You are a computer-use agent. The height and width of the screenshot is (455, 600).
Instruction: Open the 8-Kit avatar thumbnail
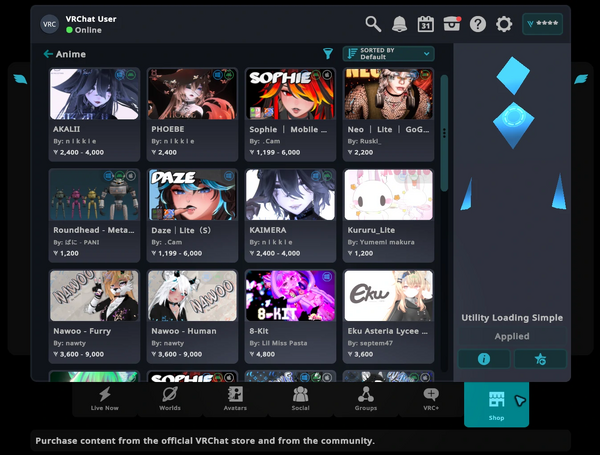pyautogui.click(x=290, y=296)
